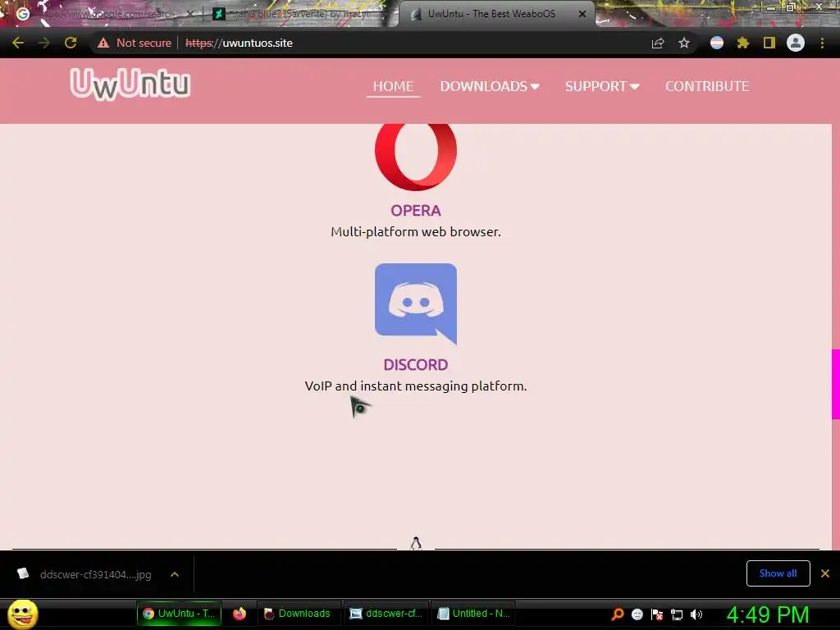This screenshot has height=630, width=840.
Task: Close the downloads bar
Action: click(x=825, y=573)
